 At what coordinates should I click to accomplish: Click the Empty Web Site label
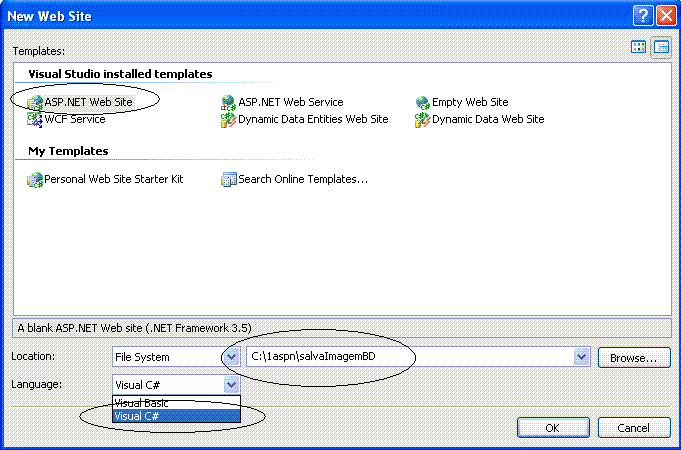(470, 103)
